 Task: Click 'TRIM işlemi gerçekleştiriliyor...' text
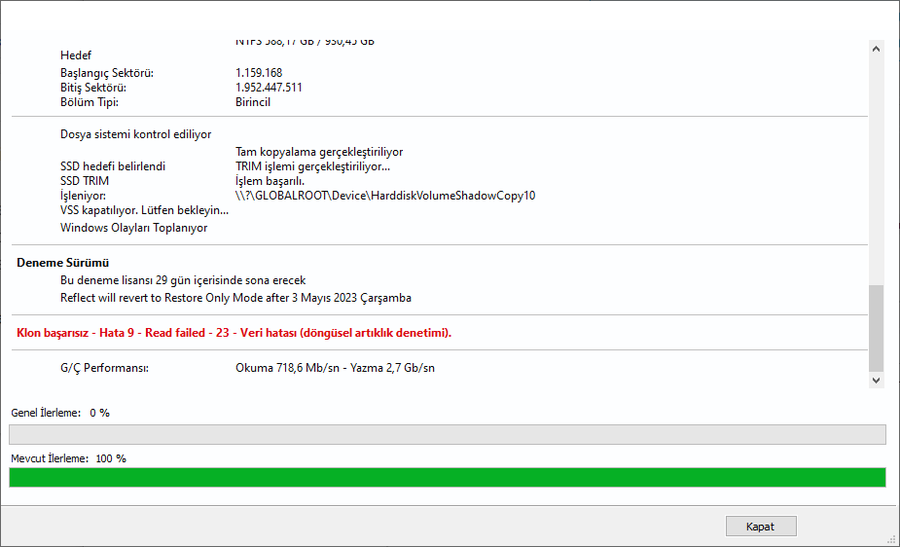[x=313, y=166]
